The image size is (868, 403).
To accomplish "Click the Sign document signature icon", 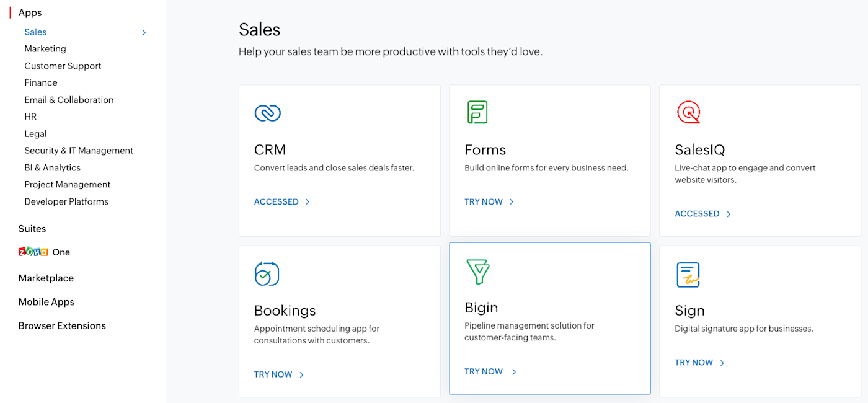I will click(688, 275).
